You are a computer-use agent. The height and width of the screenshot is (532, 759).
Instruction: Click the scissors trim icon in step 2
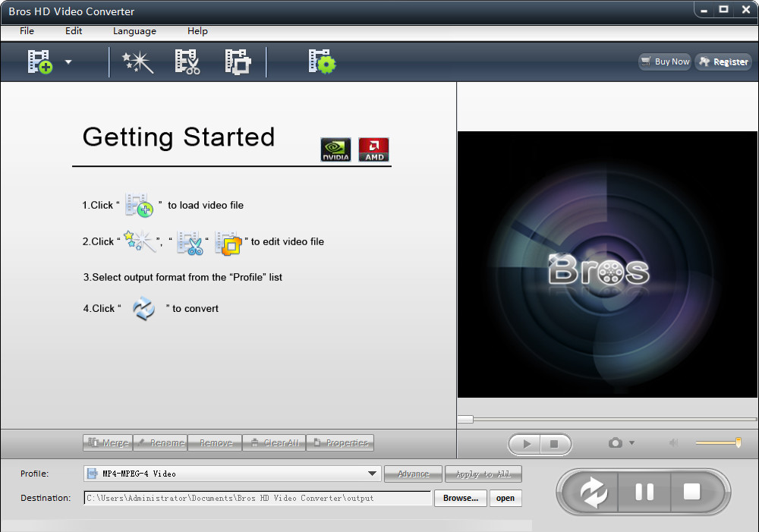(x=190, y=242)
